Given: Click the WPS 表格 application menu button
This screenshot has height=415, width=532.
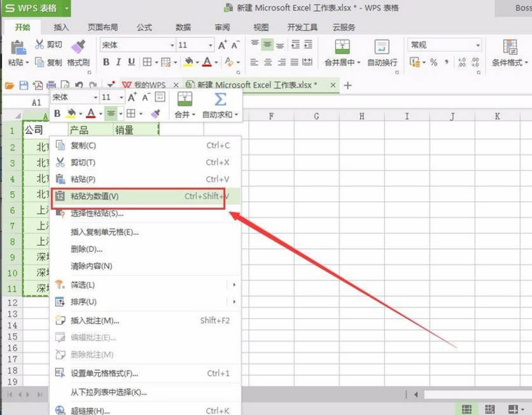Looking at the screenshot, I should pyautogui.click(x=36, y=8).
